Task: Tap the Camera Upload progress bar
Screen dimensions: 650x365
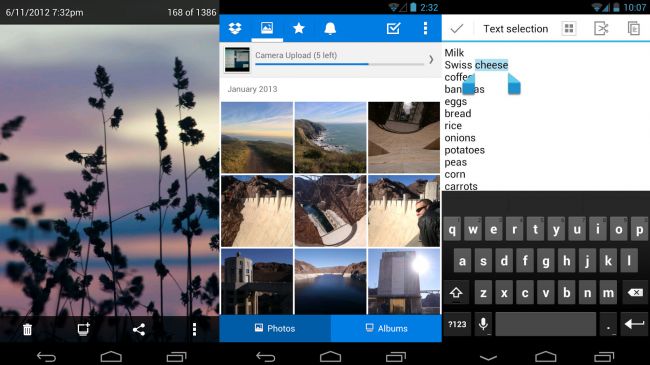Action: 340,64
